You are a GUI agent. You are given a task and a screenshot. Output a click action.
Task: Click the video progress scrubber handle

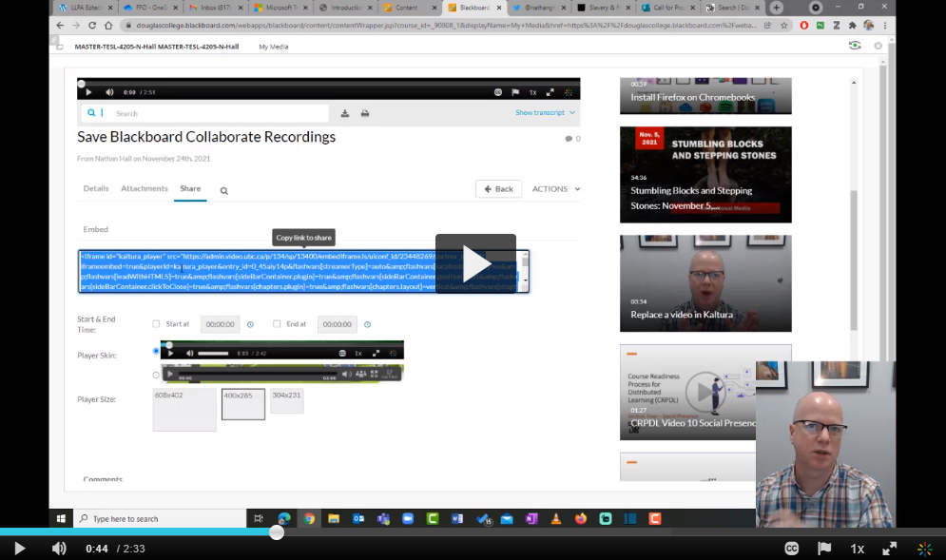point(277,532)
